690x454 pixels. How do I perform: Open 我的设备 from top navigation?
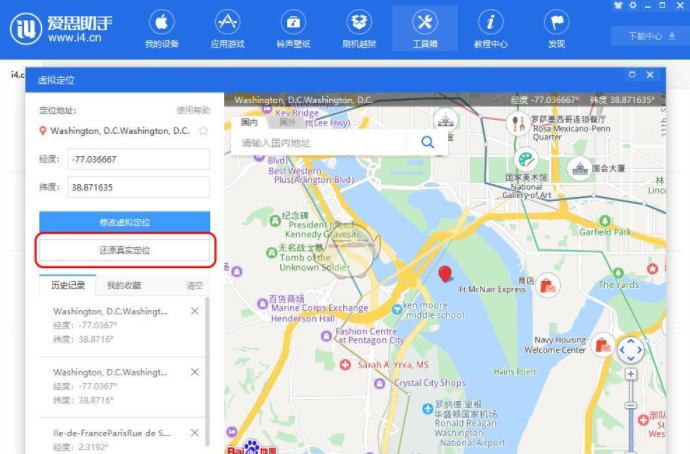162,29
